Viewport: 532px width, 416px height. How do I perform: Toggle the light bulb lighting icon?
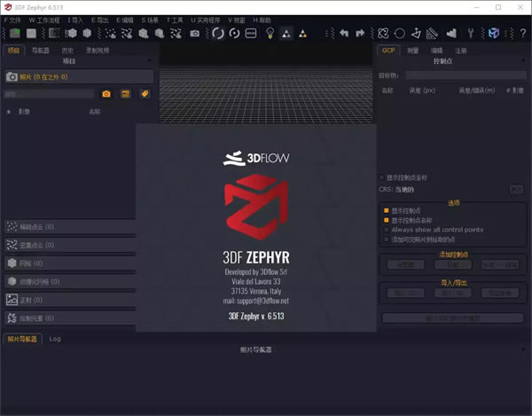coord(270,33)
